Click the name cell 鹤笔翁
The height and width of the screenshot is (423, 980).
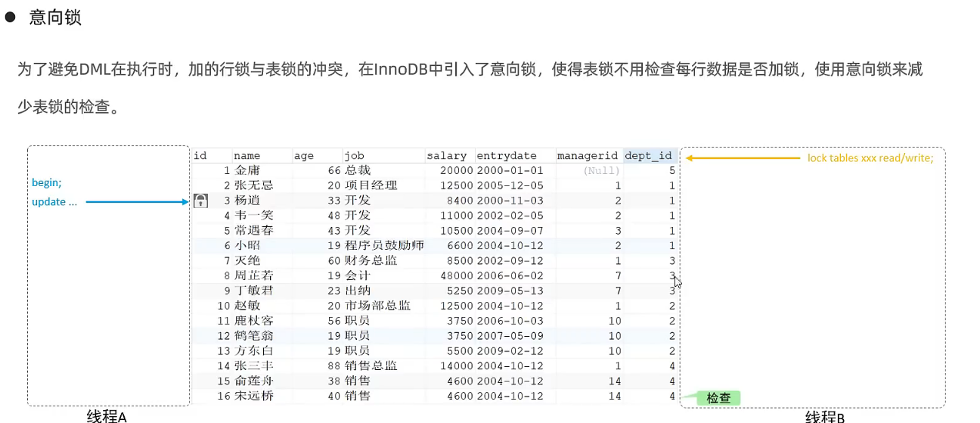point(254,335)
